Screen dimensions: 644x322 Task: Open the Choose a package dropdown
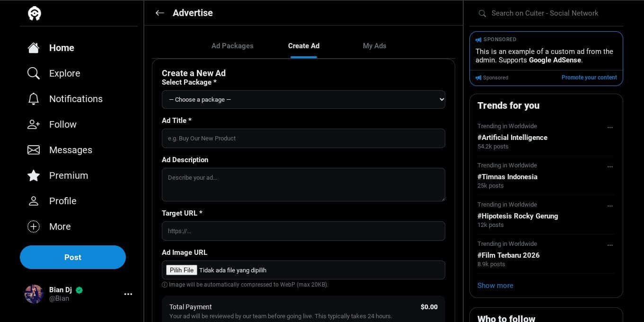tap(303, 99)
